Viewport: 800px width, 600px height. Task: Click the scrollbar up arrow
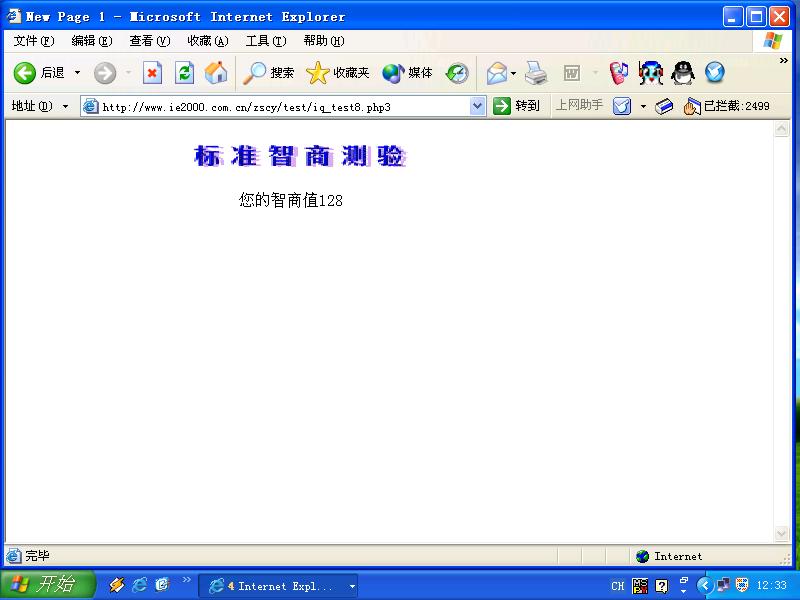coord(781,129)
